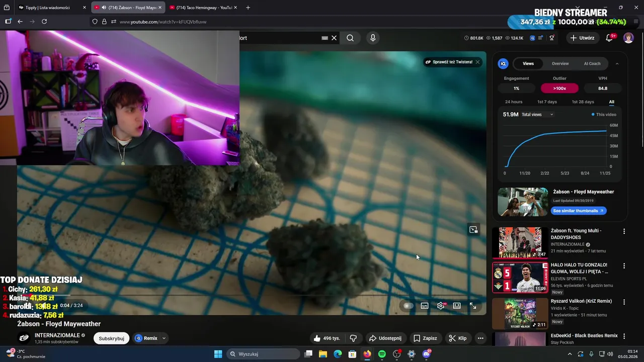The height and width of the screenshot is (362, 644).
Task: Open video quality settings gear
Action: pos(441,306)
